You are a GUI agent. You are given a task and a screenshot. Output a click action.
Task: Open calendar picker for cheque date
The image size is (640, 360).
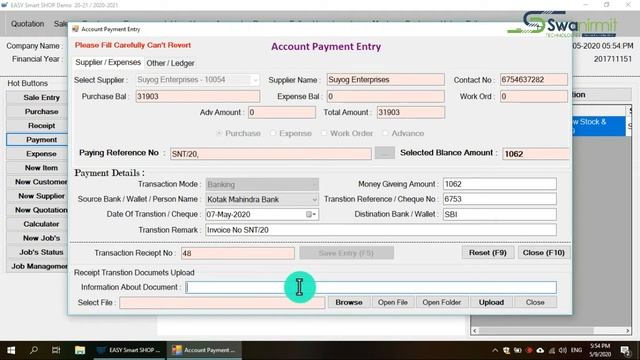(311, 214)
